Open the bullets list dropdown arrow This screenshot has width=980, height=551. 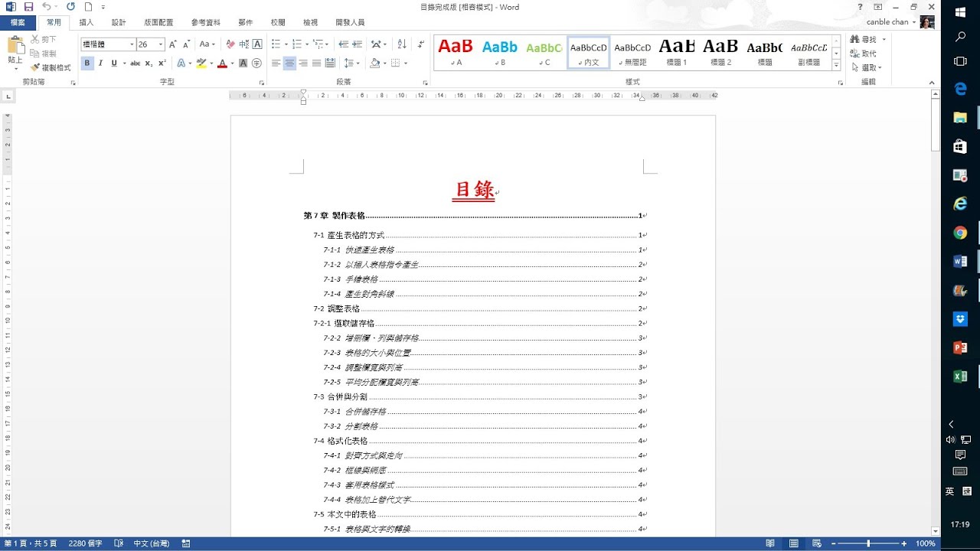[286, 44]
